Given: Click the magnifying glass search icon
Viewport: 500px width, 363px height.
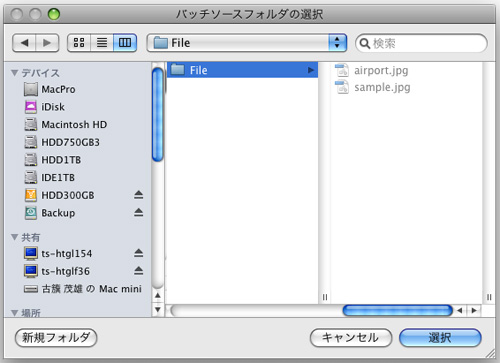Looking at the screenshot, I should (x=365, y=43).
